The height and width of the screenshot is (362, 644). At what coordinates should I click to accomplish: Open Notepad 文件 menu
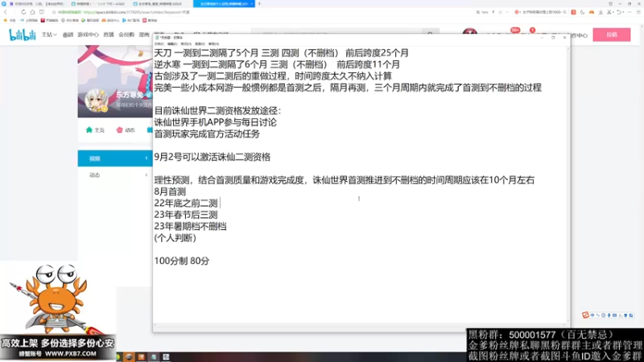pos(159,44)
